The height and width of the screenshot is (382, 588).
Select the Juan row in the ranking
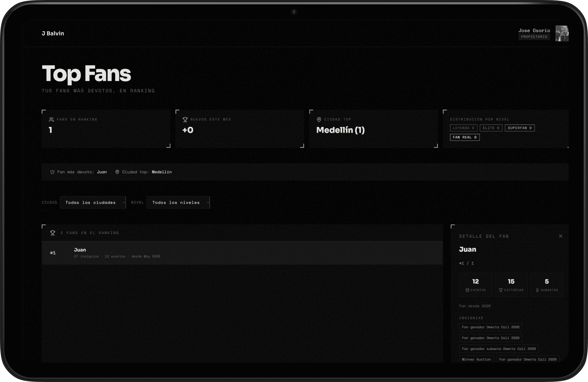pos(242,253)
